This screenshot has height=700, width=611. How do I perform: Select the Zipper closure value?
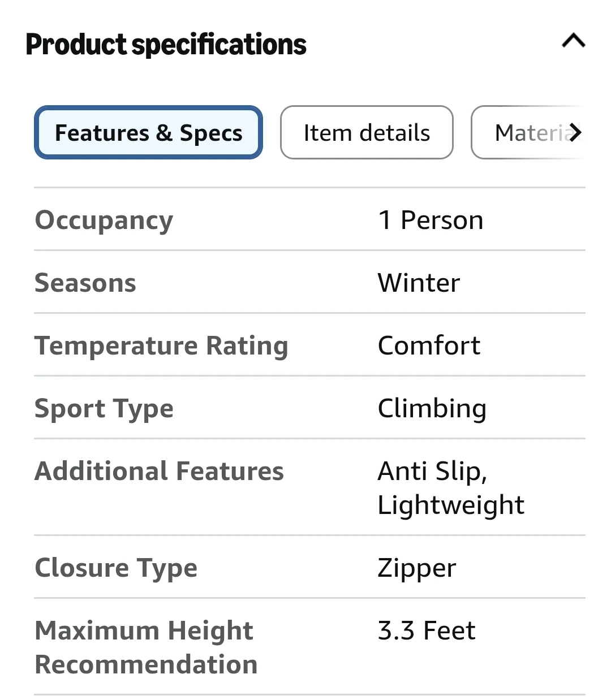click(x=416, y=568)
